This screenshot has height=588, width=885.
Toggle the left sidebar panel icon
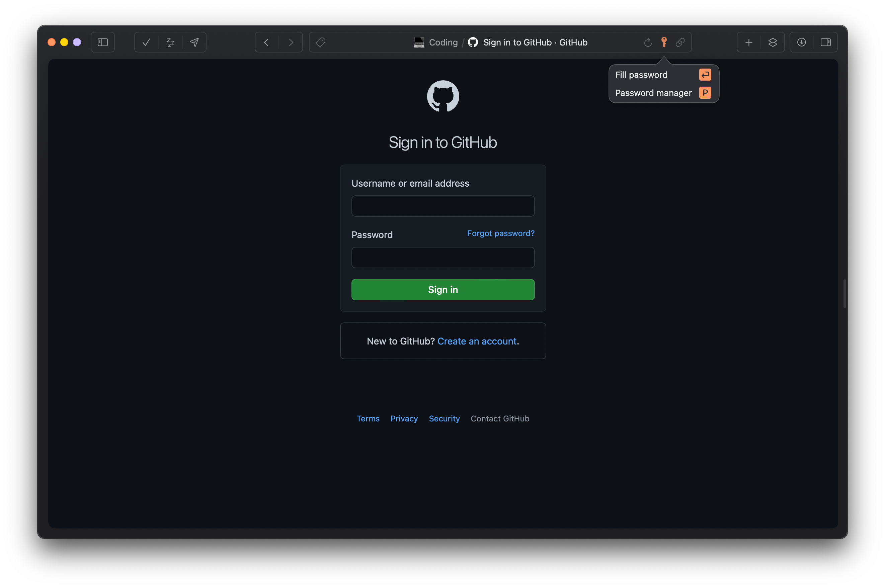click(x=102, y=42)
